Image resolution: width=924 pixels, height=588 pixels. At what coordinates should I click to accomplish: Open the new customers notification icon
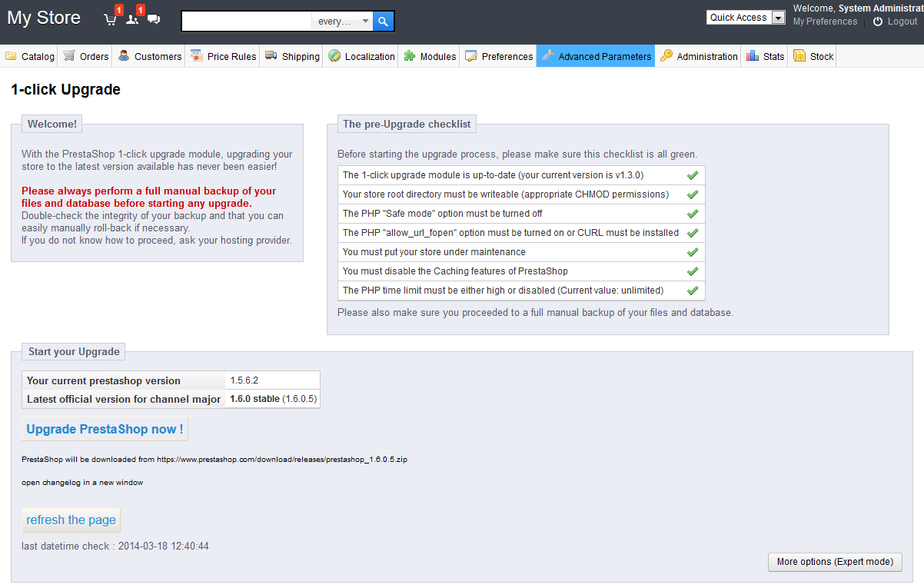[131, 20]
